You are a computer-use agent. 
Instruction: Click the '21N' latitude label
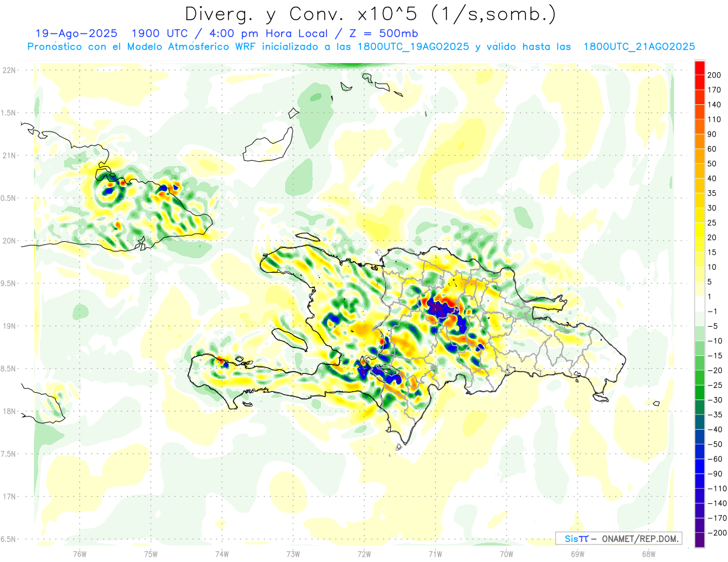pyautogui.click(x=9, y=155)
